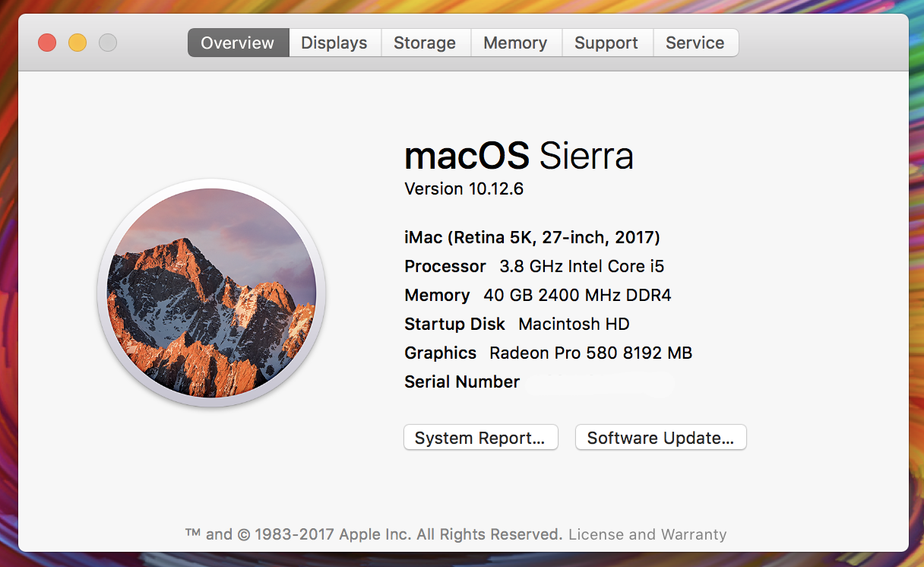Click the 3.8 GHz Intel Core i5 value

(x=582, y=266)
